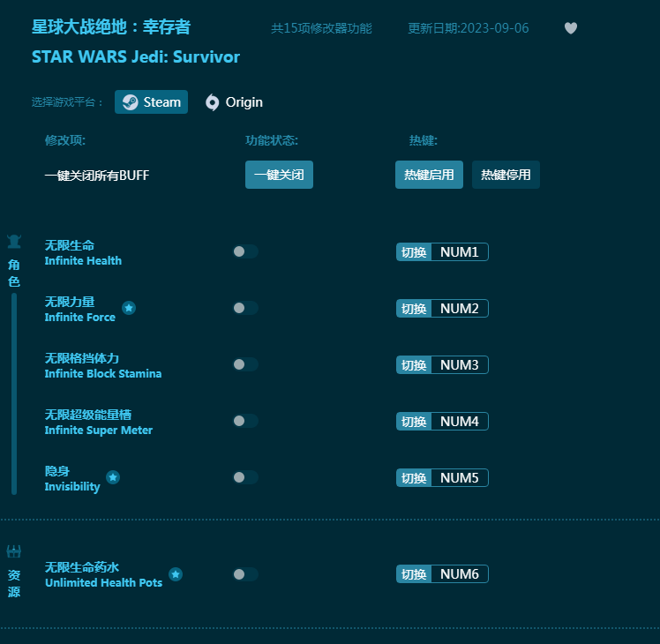The width and height of the screenshot is (660, 644).
Task: Click the 切换 label beside NUM5
Action: 414,478
